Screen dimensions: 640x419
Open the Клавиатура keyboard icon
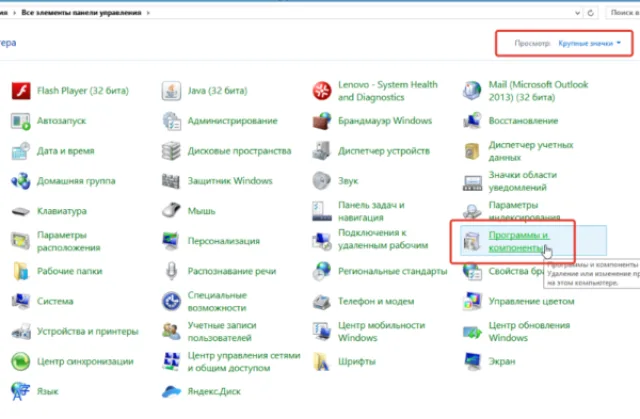(x=21, y=211)
